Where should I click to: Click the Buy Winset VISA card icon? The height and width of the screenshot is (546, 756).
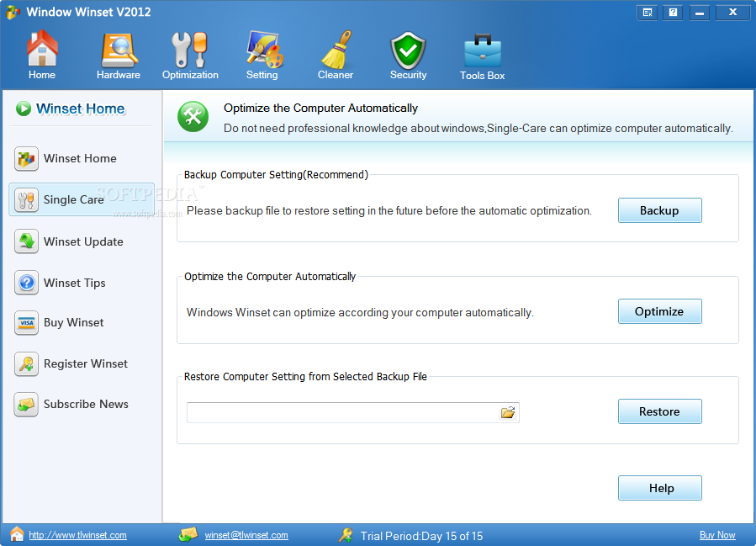[x=27, y=323]
